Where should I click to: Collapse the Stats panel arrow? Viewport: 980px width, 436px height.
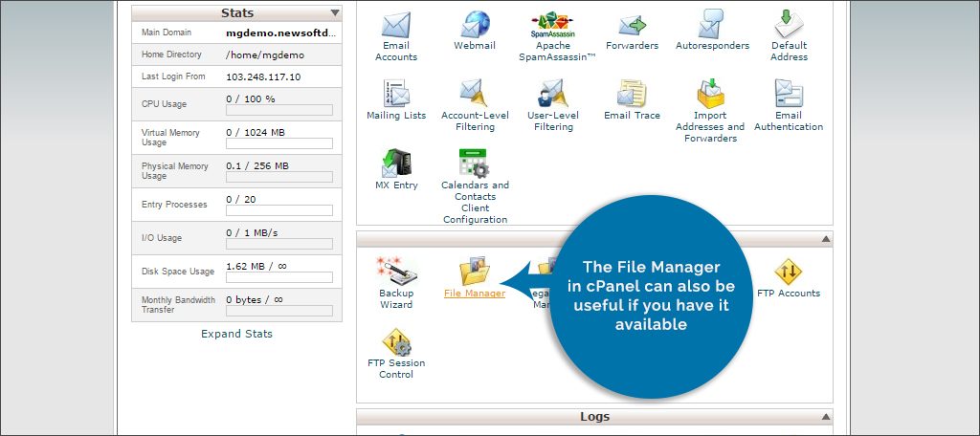pos(335,12)
